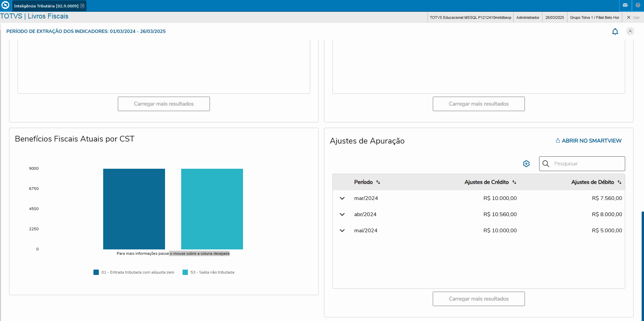Toggle legend 01 - Entrada tributada swatch
The image size is (644, 321).
pos(96,272)
